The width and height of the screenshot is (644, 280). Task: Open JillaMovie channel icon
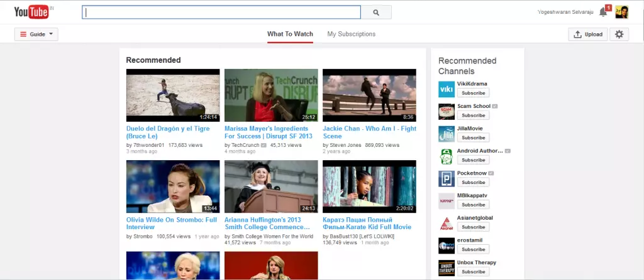coord(447,134)
